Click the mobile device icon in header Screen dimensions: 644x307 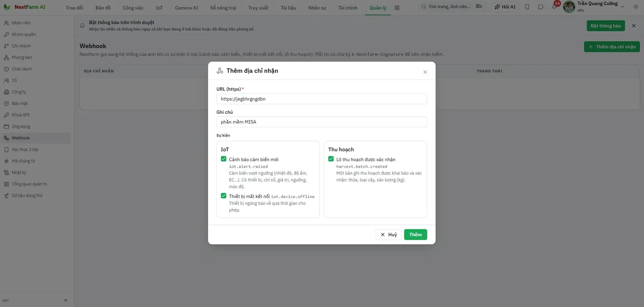pos(527,7)
